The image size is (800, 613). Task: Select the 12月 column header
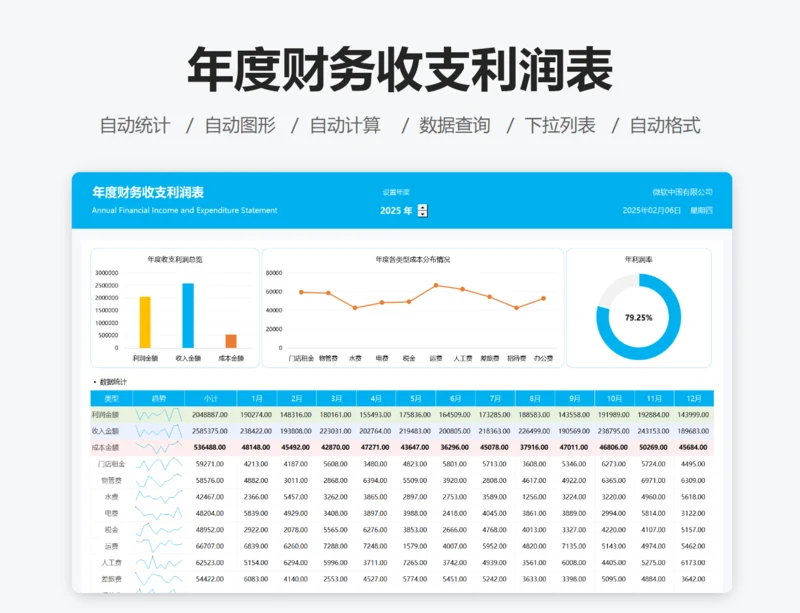click(x=694, y=398)
